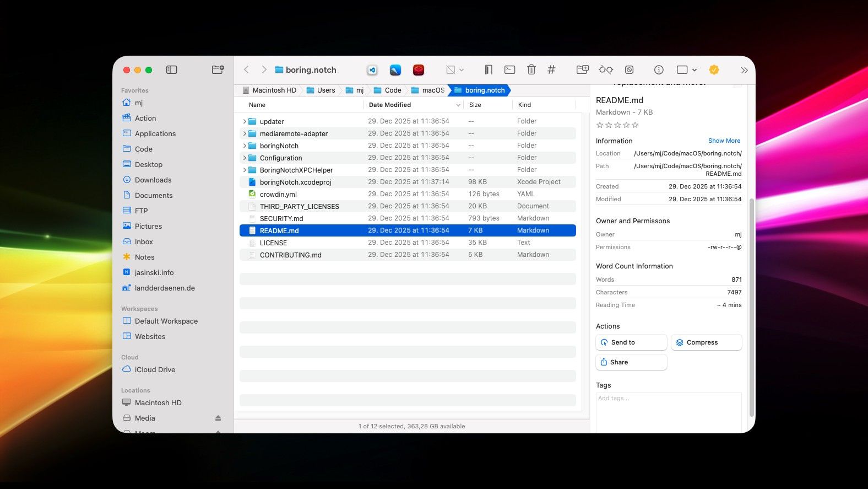Click the info circle toolbar icon
The width and height of the screenshot is (868, 489).
coord(658,69)
